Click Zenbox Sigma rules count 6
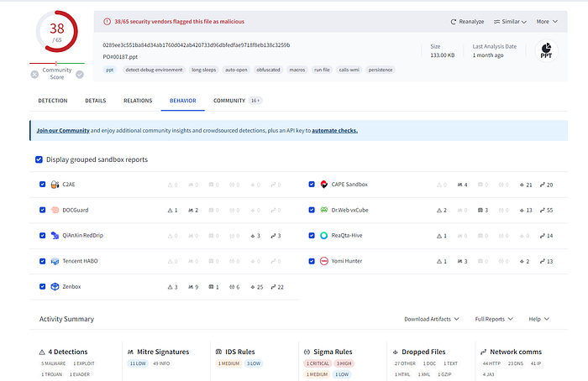 tap(234, 287)
